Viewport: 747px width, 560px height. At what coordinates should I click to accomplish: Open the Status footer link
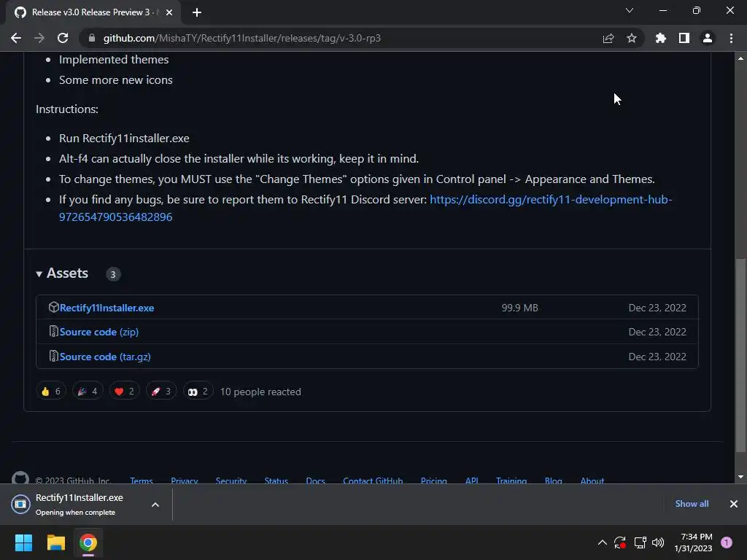click(x=276, y=480)
